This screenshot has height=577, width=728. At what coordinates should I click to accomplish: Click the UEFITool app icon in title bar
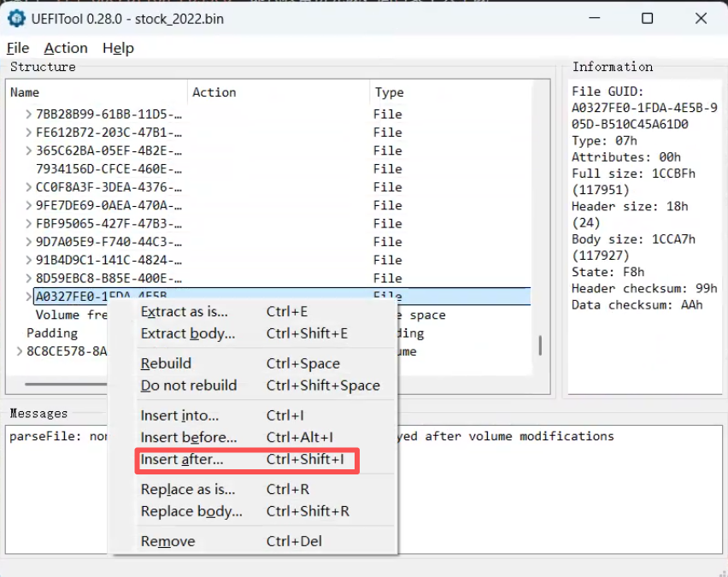point(17,19)
